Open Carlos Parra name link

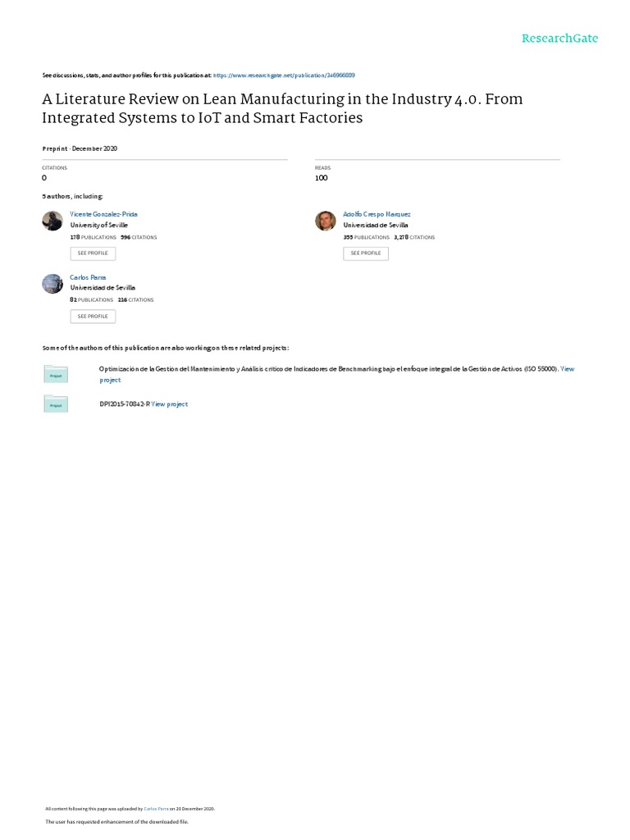88,277
